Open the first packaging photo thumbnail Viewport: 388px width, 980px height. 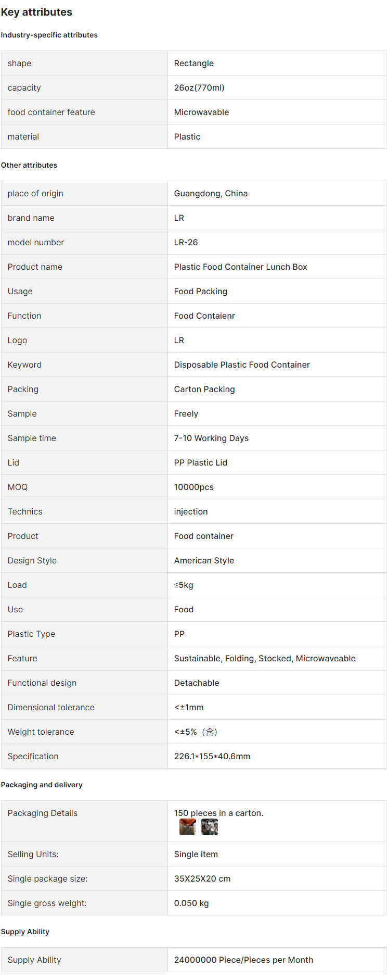188,827
